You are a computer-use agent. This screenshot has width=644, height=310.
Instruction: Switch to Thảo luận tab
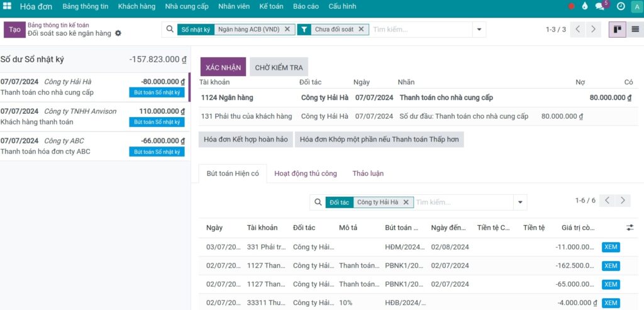[x=368, y=174]
